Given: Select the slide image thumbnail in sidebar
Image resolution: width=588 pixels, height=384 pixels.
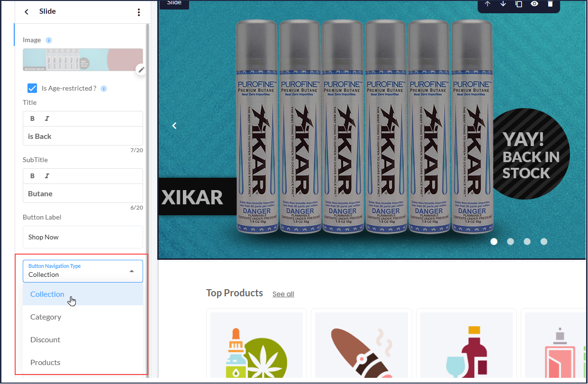Looking at the screenshot, I should pyautogui.click(x=83, y=60).
